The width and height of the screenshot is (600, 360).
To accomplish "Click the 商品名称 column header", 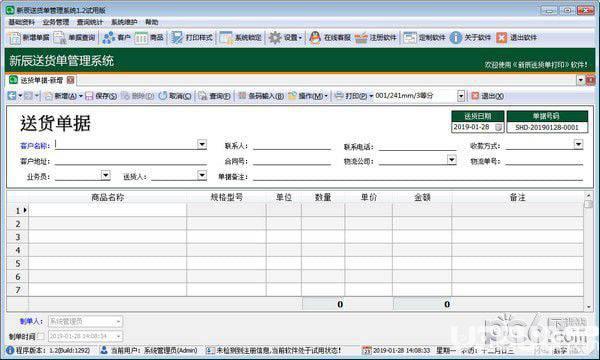I will click(x=108, y=197).
